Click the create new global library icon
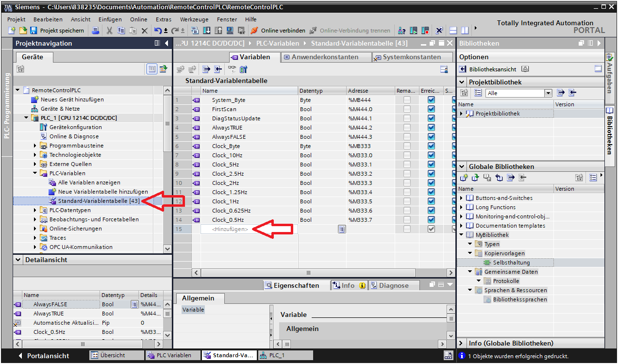 464,178
